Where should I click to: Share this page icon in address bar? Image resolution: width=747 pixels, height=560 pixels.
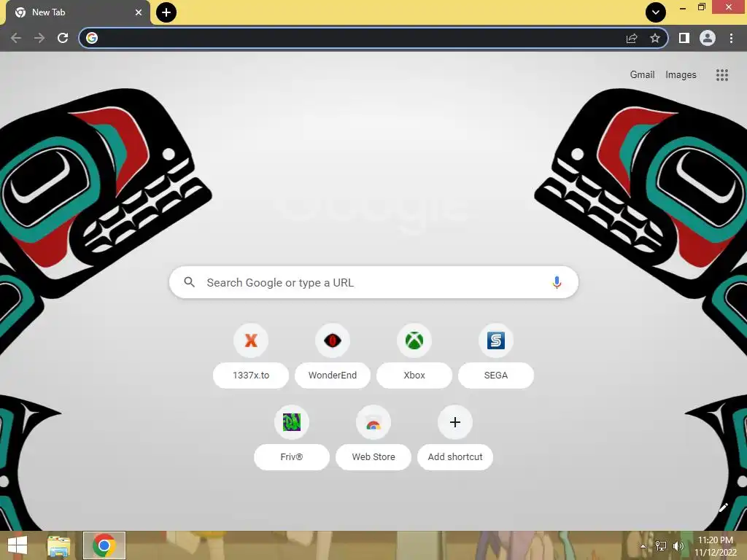click(x=632, y=38)
